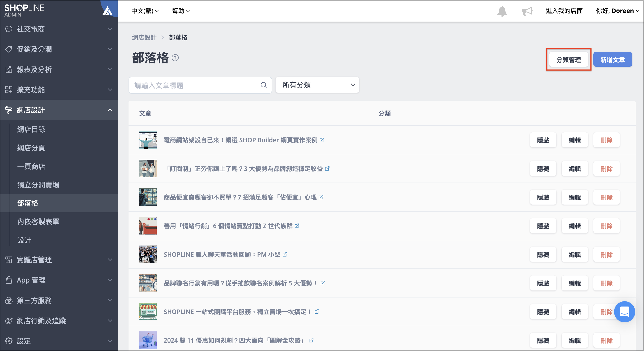Click the 分類管理 button
The image size is (644, 351).
click(x=569, y=59)
